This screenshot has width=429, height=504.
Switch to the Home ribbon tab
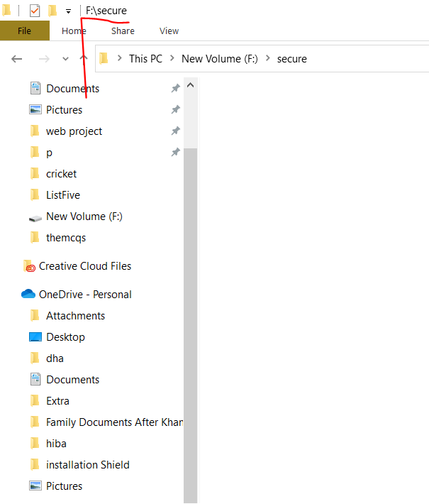(x=74, y=31)
